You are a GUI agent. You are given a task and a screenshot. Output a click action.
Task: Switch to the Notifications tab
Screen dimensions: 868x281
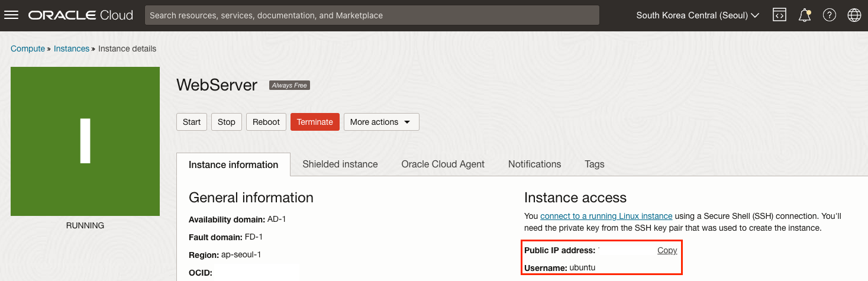coord(534,164)
